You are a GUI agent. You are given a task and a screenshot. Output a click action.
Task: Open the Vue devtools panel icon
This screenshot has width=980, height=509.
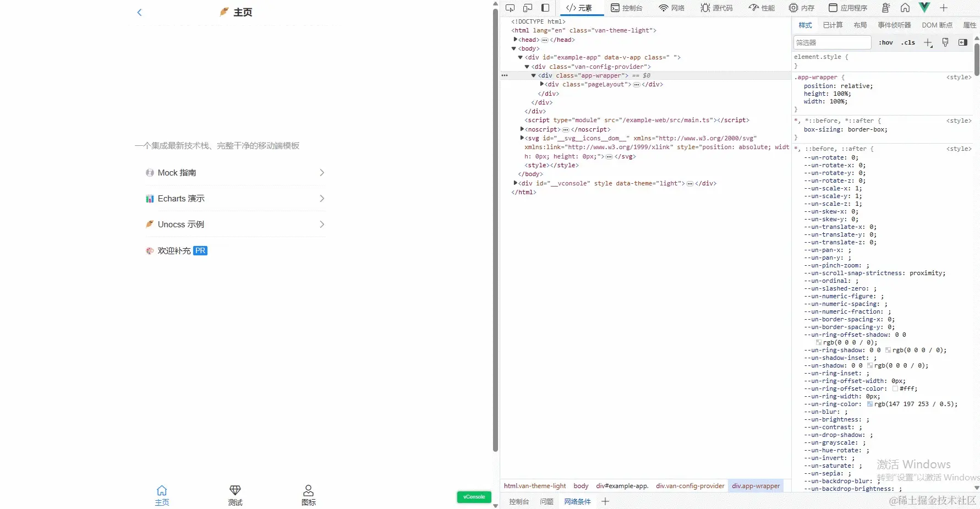[x=924, y=8]
